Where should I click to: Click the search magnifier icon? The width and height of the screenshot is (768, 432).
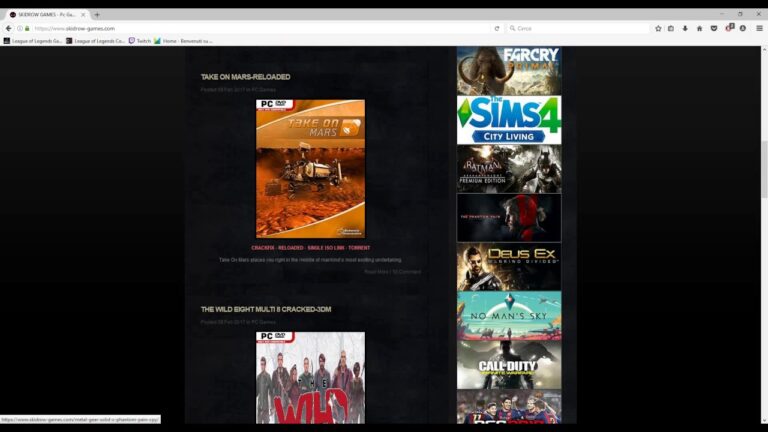coord(512,28)
